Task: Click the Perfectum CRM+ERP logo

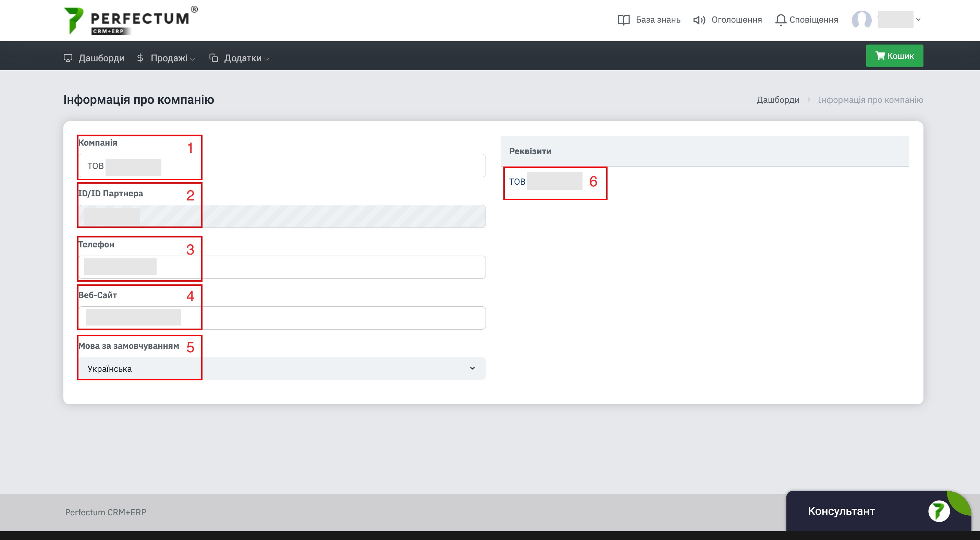Action: (x=131, y=21)
